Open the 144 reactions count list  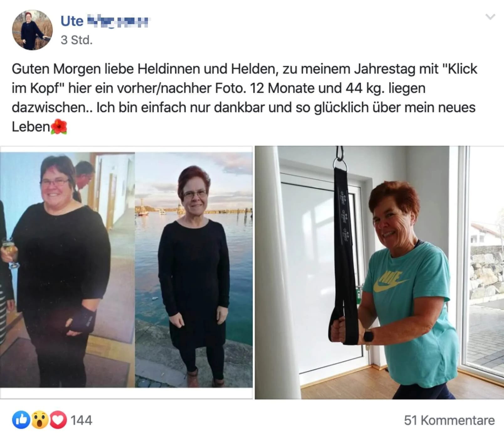(81, 420)
